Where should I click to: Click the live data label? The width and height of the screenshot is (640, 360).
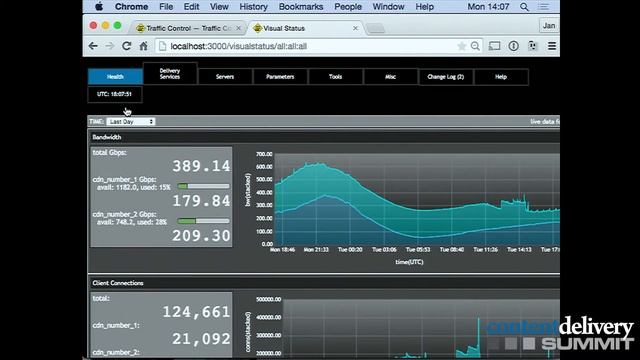coord(545,122)
